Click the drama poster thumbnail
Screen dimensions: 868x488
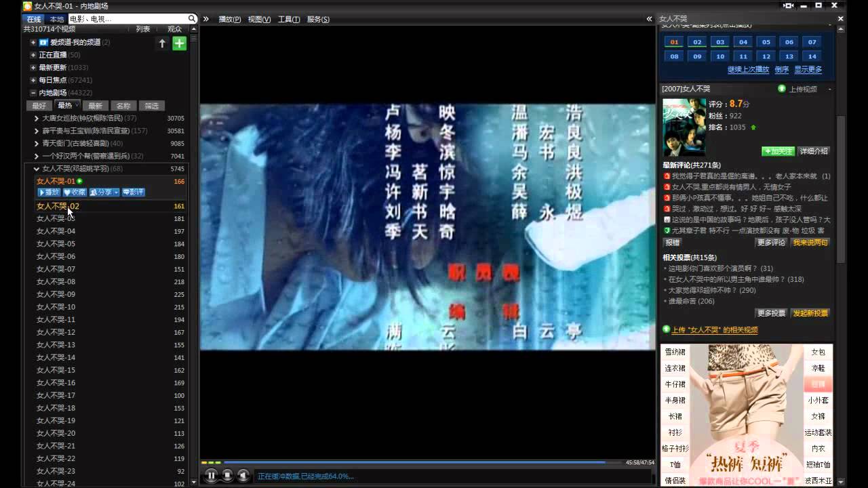(x=684, y=127)
